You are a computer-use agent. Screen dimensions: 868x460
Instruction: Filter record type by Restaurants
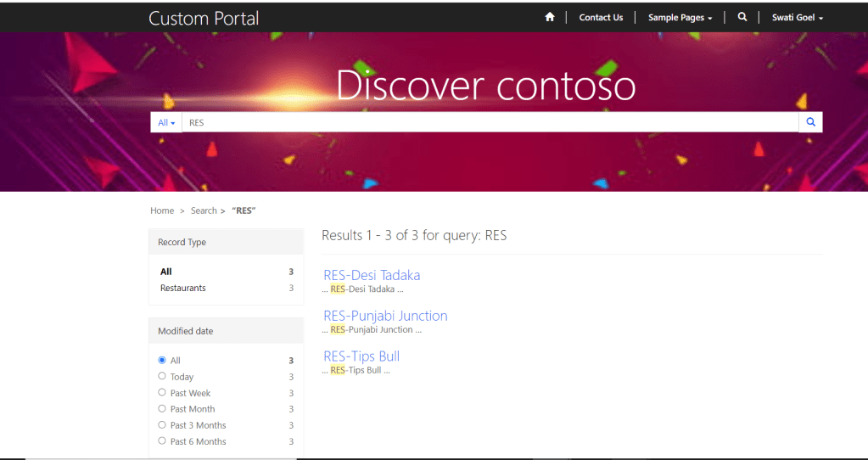pos(183,289)
